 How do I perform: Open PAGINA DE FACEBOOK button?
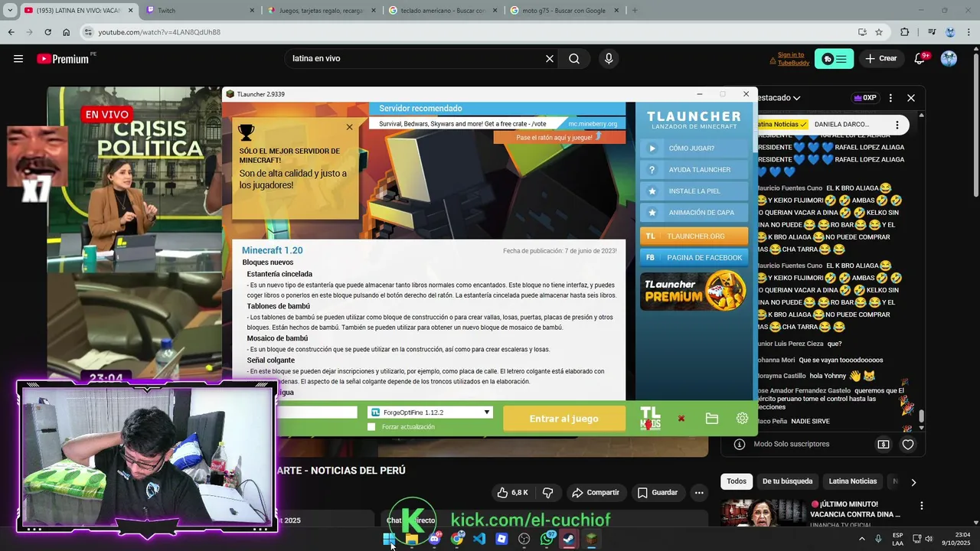coord(694,258)
